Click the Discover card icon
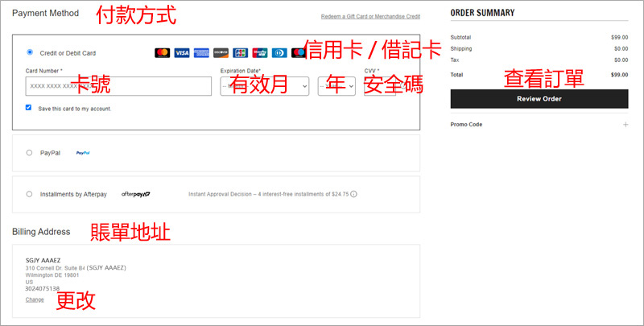This screenshot has width=644, height=326. click(x=221, y=53)
